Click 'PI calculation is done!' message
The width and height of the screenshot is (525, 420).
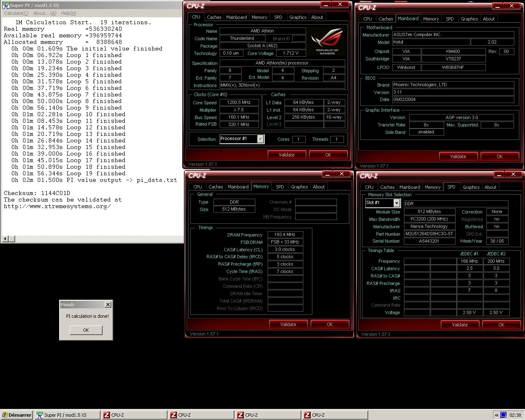coord(87,316)
